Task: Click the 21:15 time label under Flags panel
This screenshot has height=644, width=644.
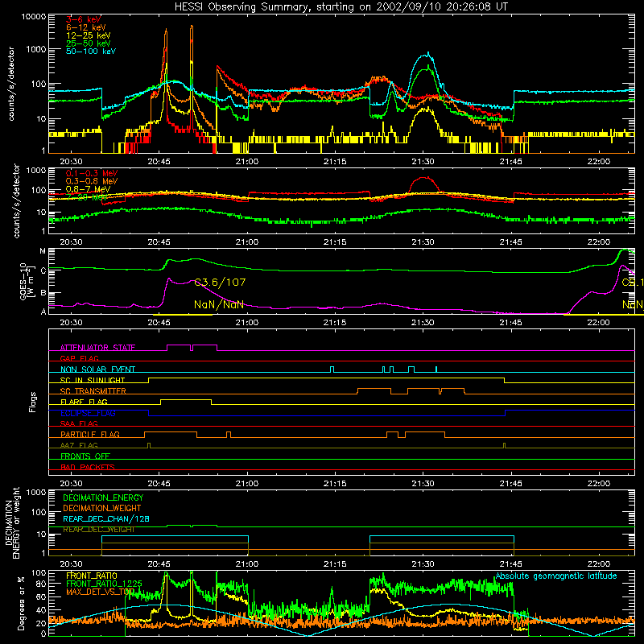Action: [335, 484]
